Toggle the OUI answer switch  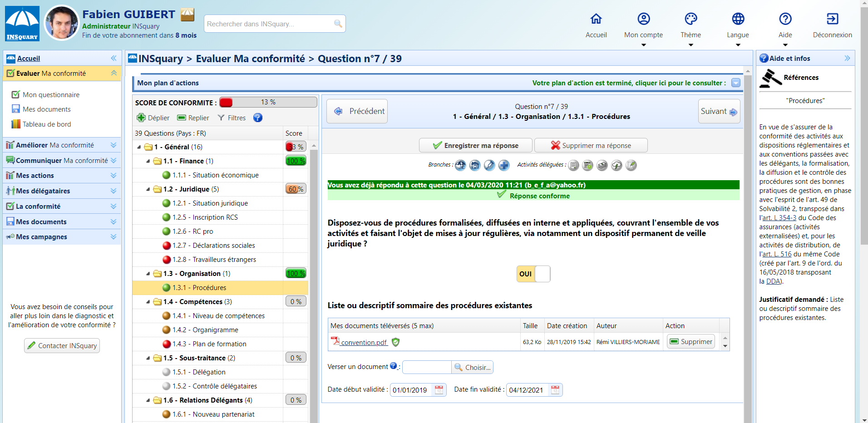pos(533,274)
